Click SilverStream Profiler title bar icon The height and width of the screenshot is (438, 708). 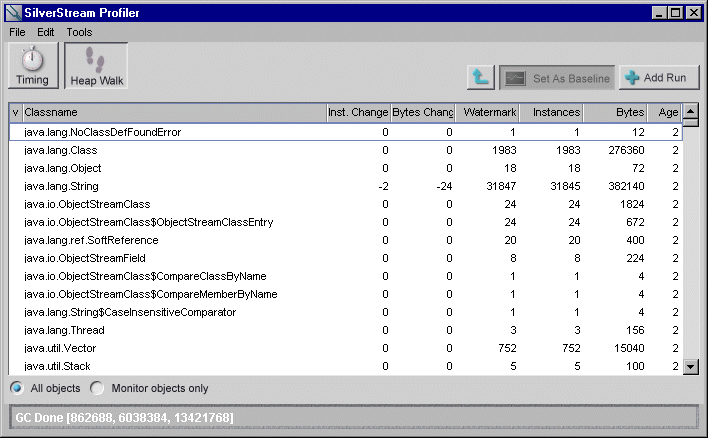point(14,13)
